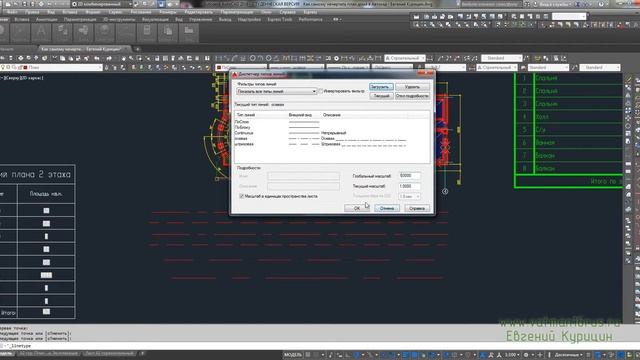The image size is (640, 360).
Task: Open the workspace dropdown 2D комбинированный
Action: coord(102,4)
